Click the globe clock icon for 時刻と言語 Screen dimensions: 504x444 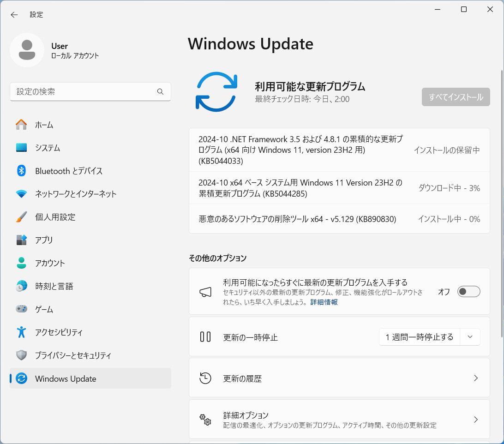pos(21,286)
